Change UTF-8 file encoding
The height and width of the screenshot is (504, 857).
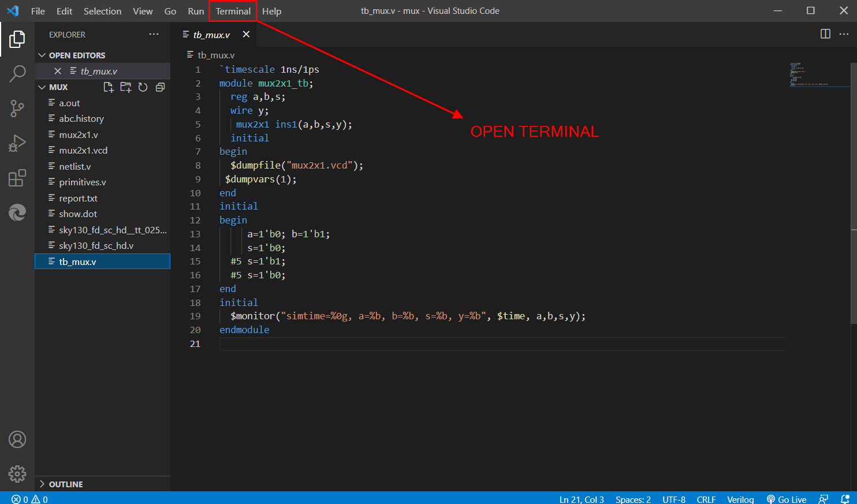pos(674,499)
